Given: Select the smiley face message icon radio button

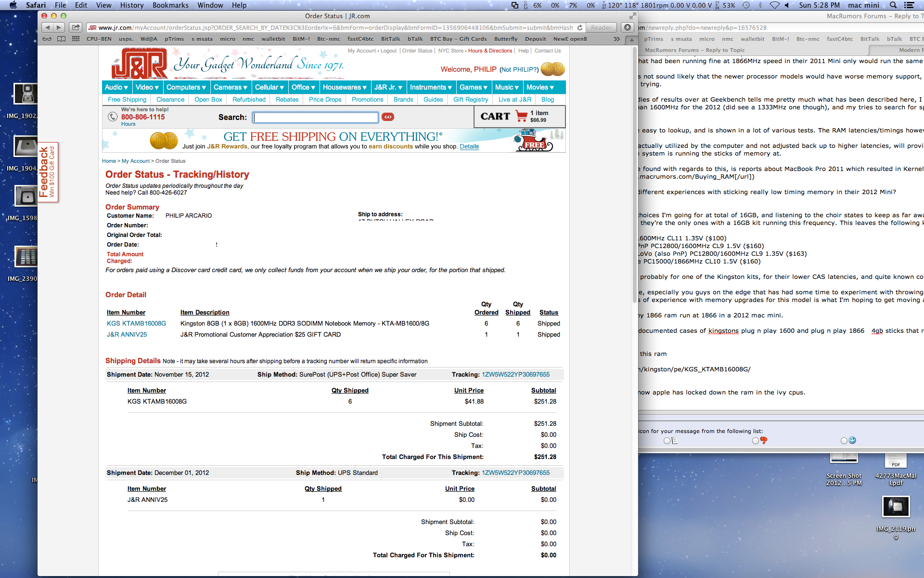Looking at the screenshot, I should (x=844, y=441).
